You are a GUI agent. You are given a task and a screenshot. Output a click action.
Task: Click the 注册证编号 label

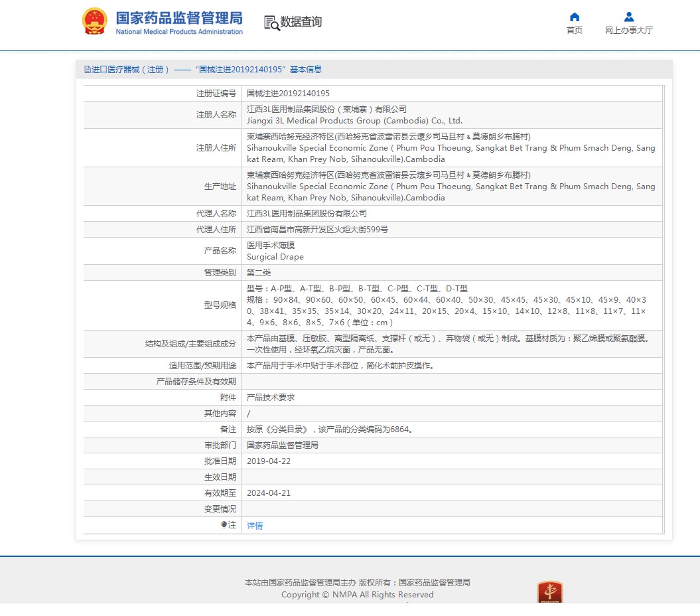216,94
